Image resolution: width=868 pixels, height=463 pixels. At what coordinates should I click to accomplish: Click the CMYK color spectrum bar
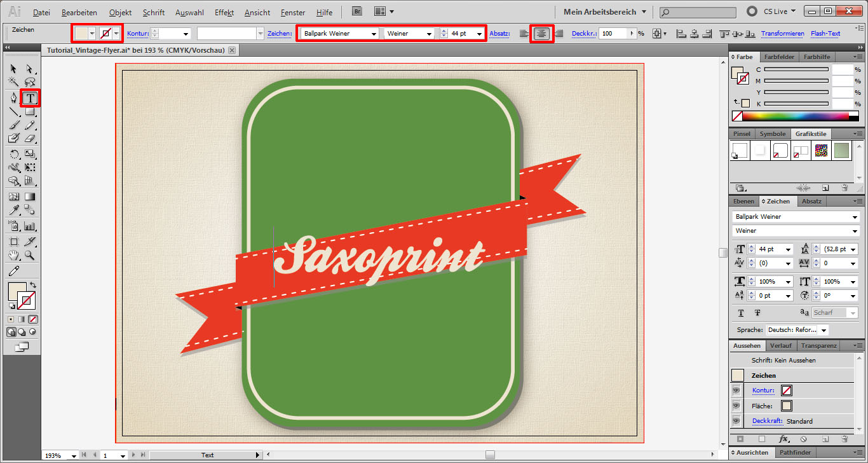pos(795,116)
